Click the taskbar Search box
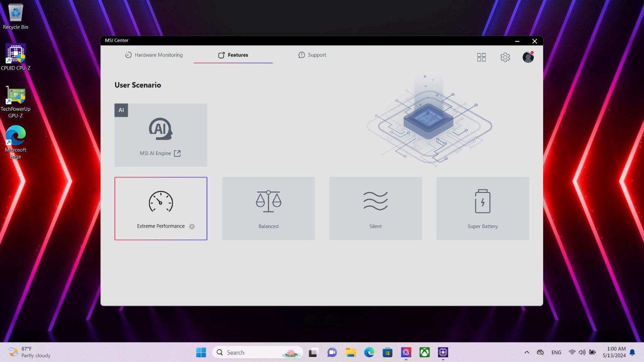This screenshot has height=362, width=644. [258, 353]
